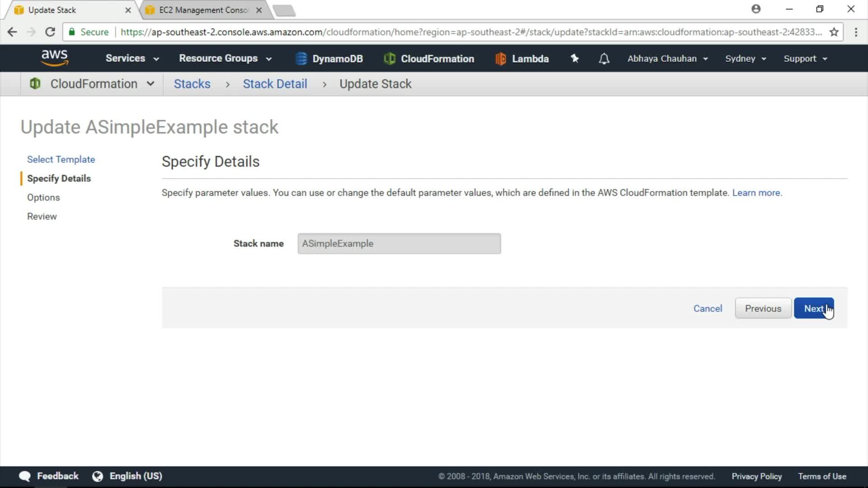The width and height of the screenshot is (868, 488).
Task: Click the pin shortcuts icon
Action: click(575, 58)
